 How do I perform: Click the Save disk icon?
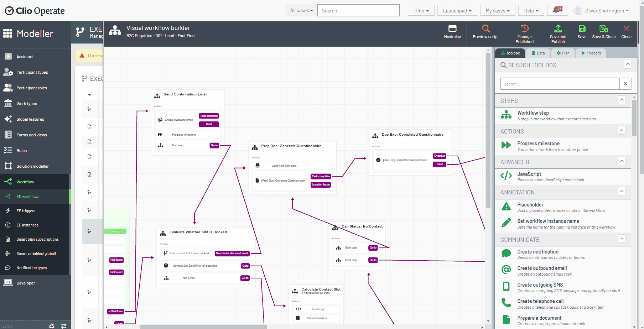582,29
